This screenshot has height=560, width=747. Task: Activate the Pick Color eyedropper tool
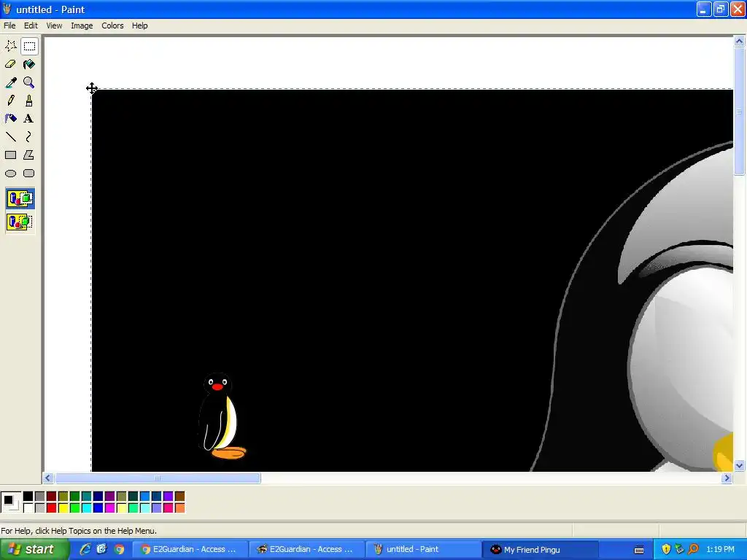point(10,82)
